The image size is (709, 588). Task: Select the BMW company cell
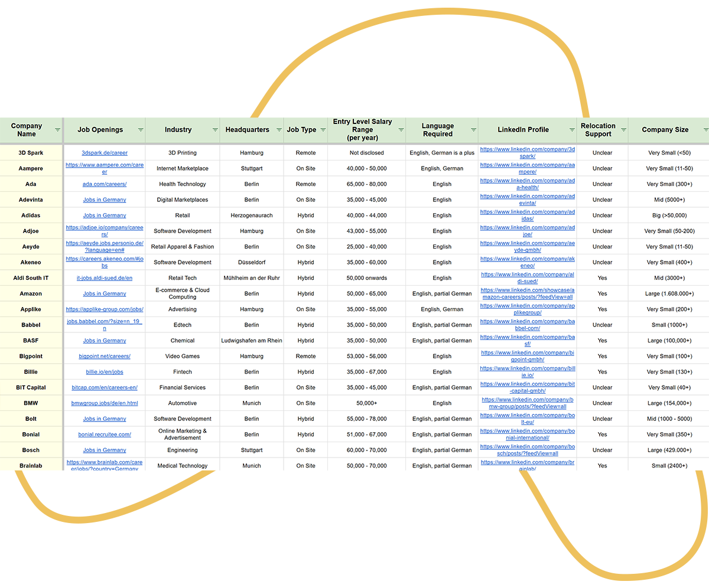coord(31,403)
